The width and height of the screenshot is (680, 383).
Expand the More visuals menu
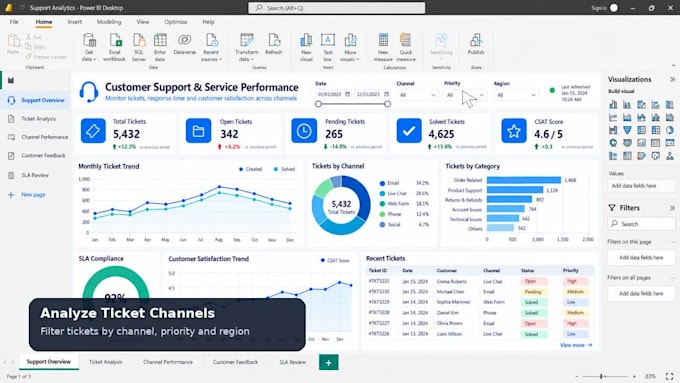pos(350,47)
